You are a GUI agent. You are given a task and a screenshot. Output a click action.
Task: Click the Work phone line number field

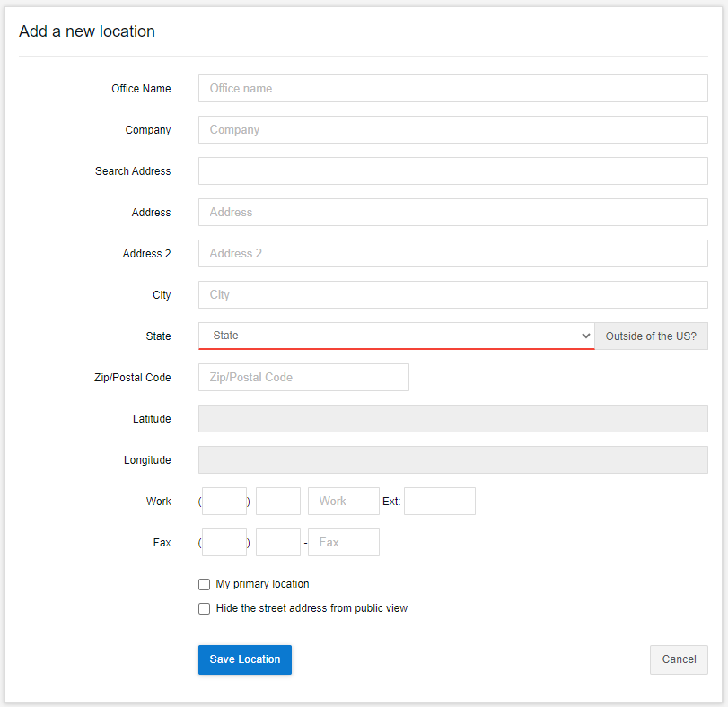344,501
